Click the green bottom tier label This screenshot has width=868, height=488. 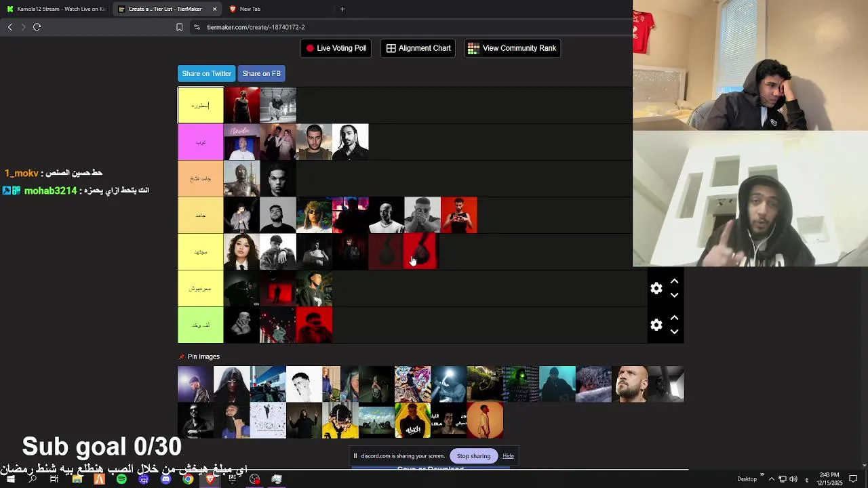tap(201, 325)
